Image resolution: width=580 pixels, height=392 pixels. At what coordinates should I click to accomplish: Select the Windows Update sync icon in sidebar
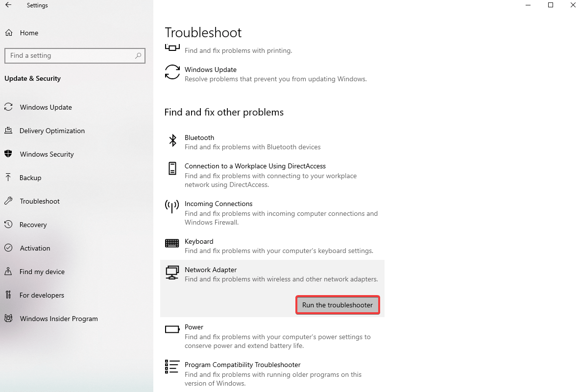[8, 107]
